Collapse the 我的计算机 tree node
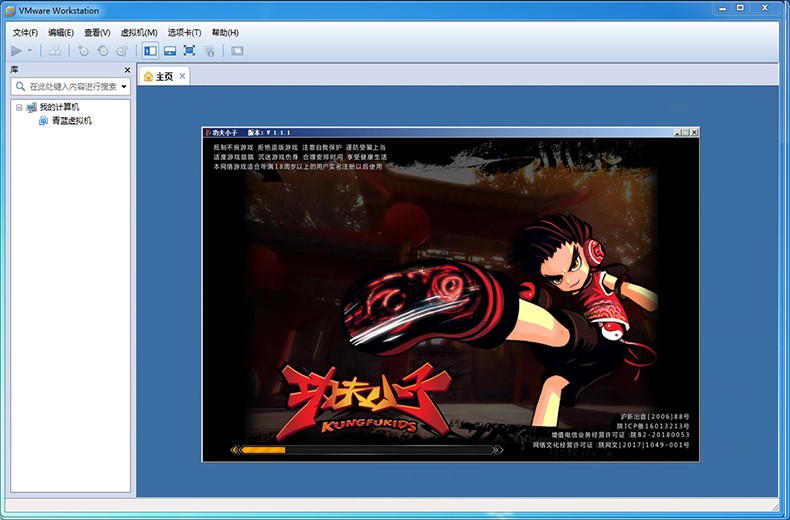Screen dimensions: 790x520 tap(19, 107)
